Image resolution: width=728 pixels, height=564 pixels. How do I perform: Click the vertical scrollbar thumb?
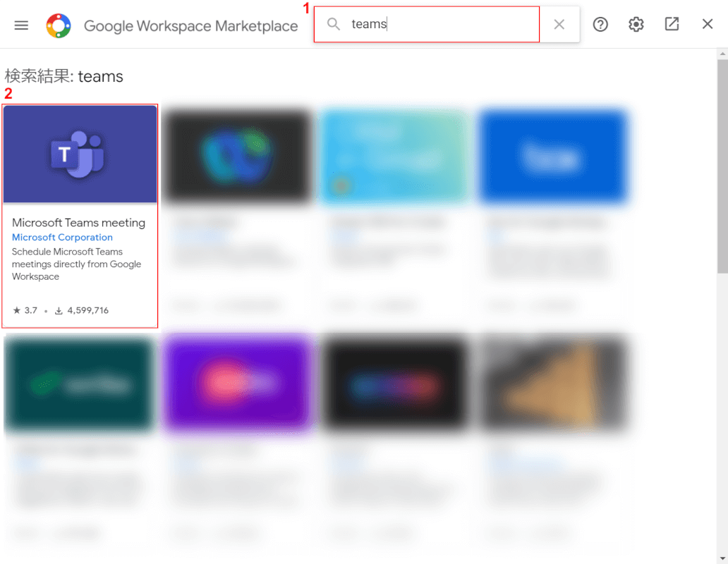pos(722,166)
